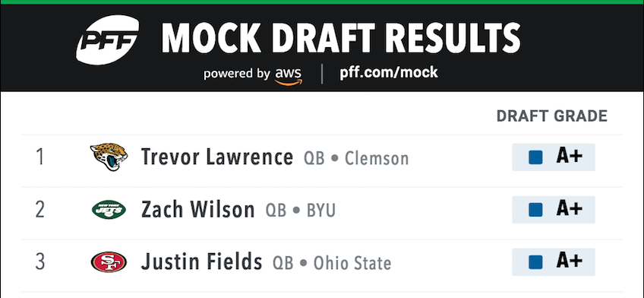Click blue square in Lawrence's grade
The height and width of the screenshot is (298, 644).
(535, 157)
